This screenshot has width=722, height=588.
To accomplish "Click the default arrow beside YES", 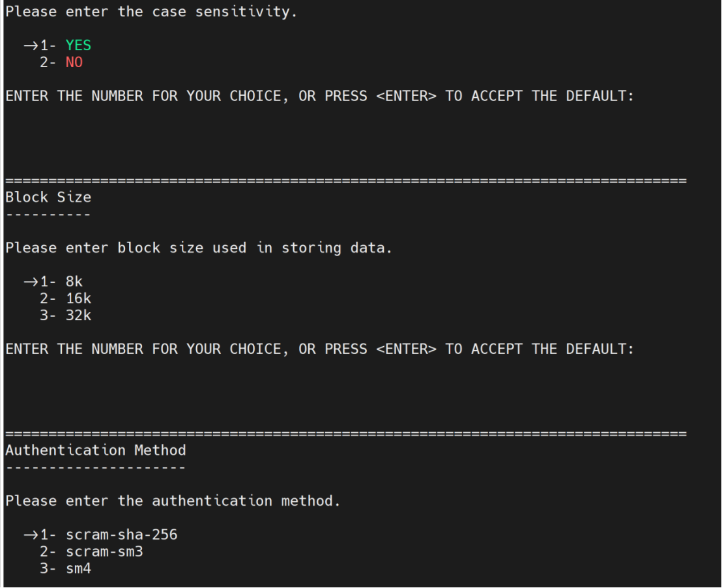I will pyautogui.click(x=31, y=46).
